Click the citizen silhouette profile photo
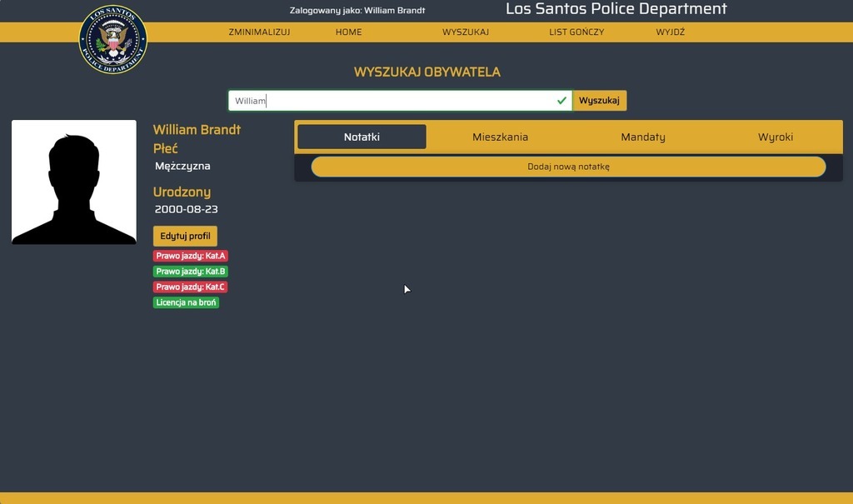Image resolution: width=853 pixels, height=504 pixels. point(74,182)
